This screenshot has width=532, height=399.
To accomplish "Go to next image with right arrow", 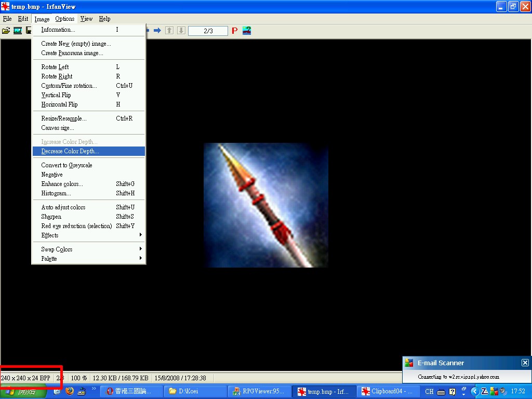I will click(x=157, y=31).
